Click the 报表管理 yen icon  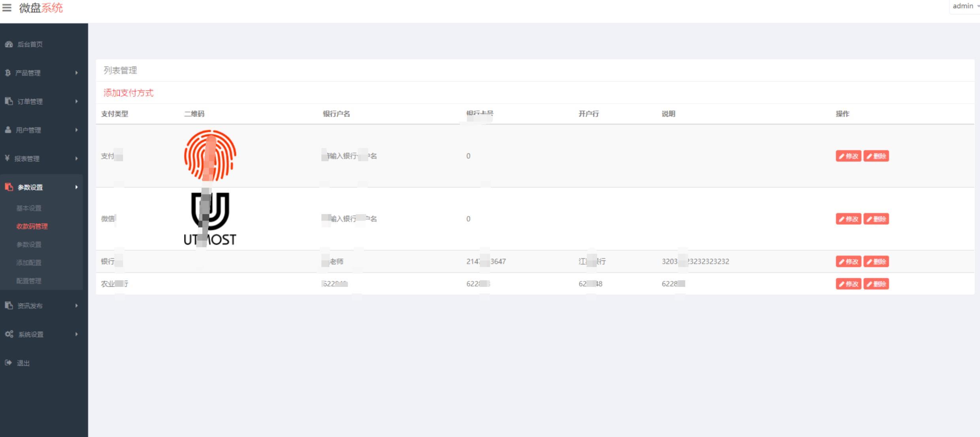(x=7, y=158)
